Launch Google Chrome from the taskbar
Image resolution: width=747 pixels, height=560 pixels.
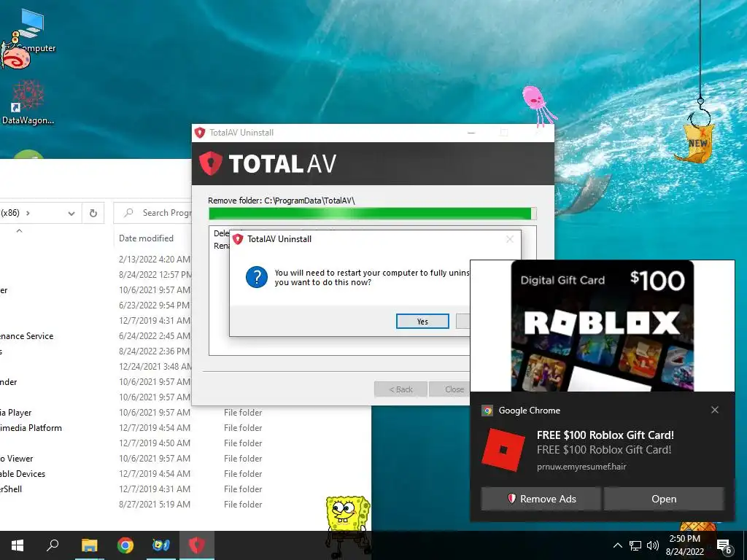(x=125, y=545)
